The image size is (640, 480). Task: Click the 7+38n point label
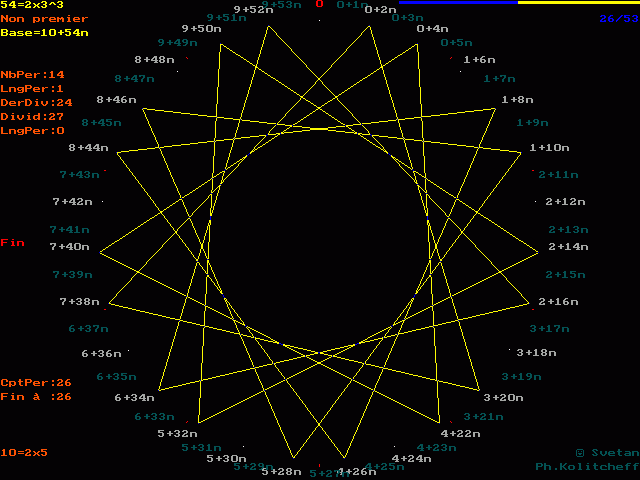[80, 302]
